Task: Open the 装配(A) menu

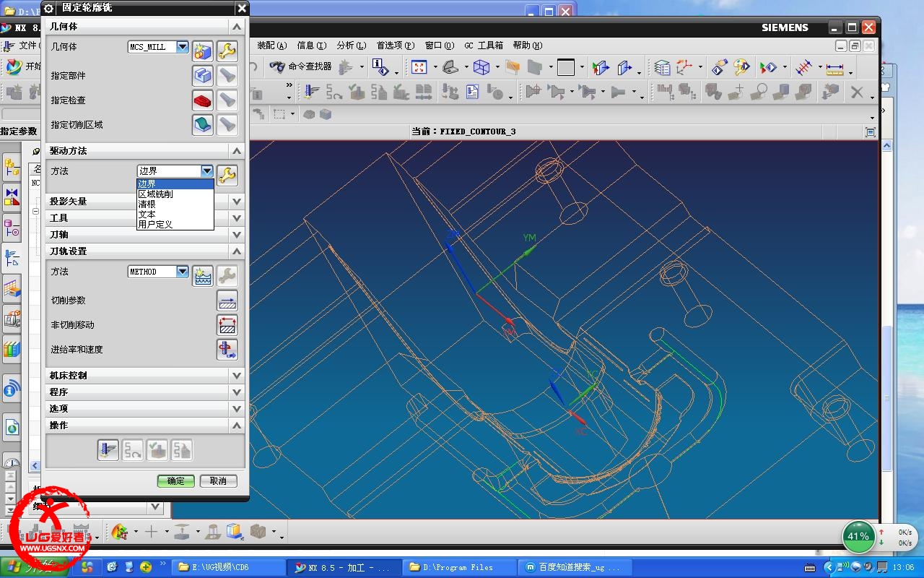Action: [x=272, y=45]
